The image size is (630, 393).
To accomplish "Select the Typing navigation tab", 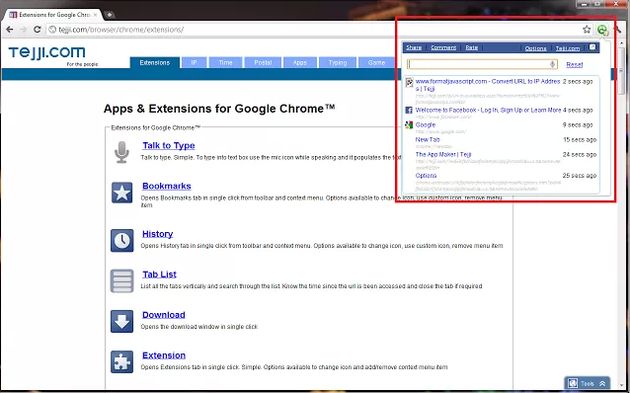I will [338, 63].
